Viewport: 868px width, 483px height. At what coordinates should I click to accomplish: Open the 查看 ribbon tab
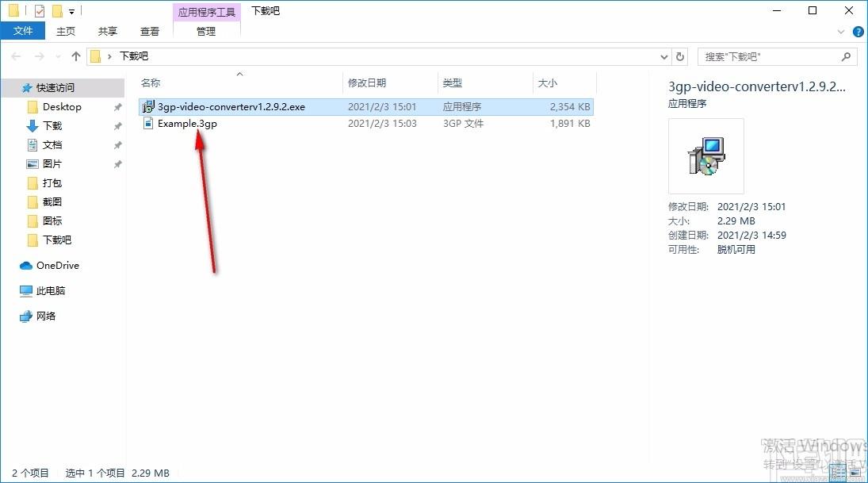tap(150, 31)
